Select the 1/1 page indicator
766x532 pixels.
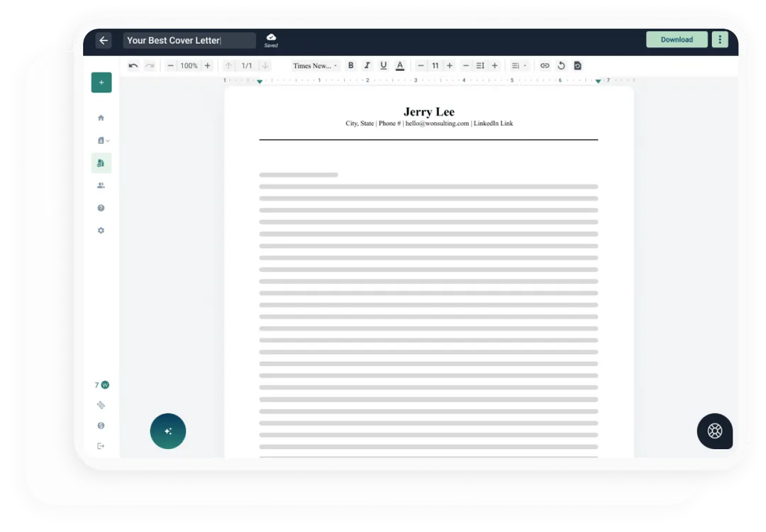pyautogui.click(x=247, y=65)
